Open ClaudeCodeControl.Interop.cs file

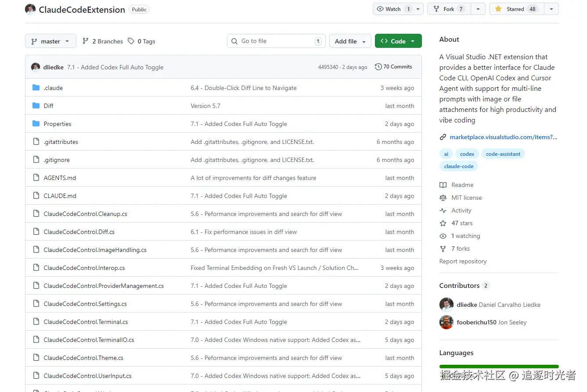pos(84,268)
